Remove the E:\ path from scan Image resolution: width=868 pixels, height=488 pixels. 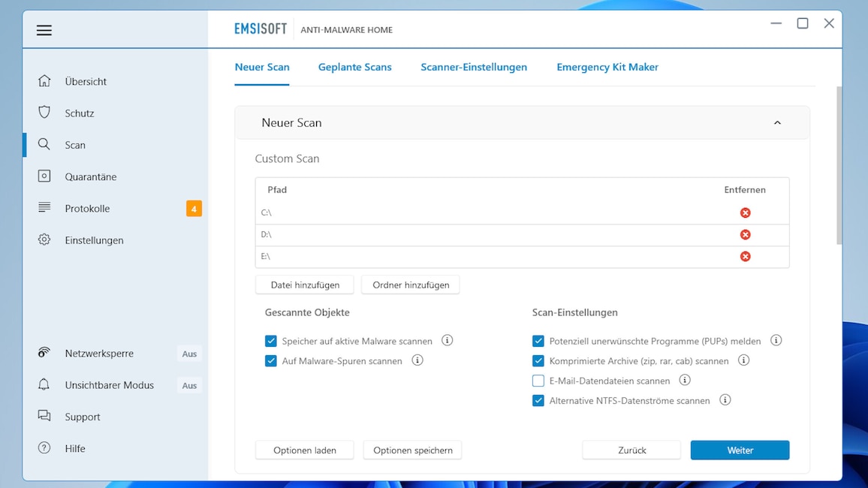coord(745,256)
